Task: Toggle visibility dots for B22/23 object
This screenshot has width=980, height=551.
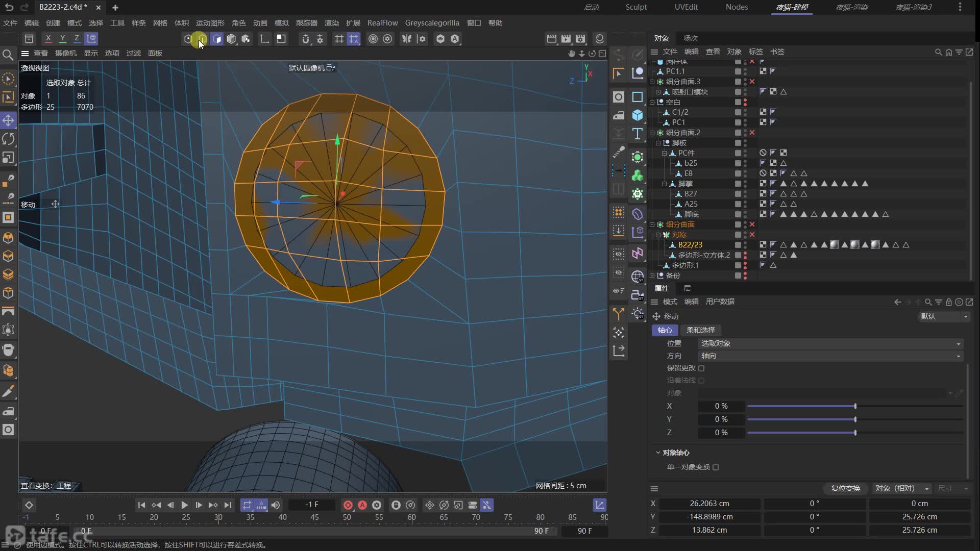Action: (745, 245)
